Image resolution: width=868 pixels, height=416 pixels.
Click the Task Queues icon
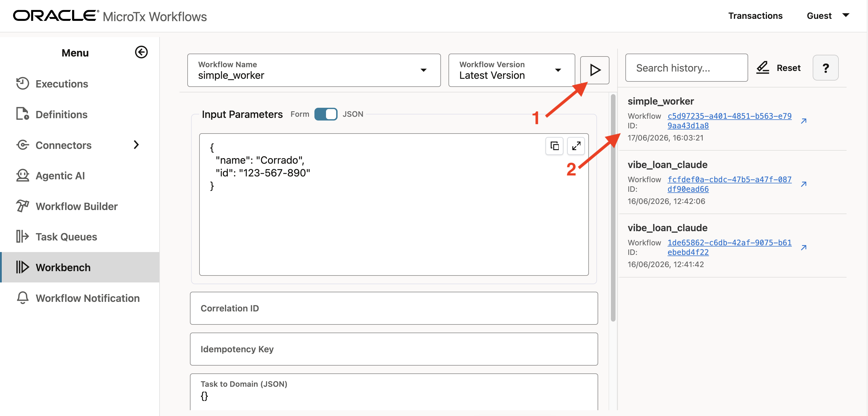point(23,237)
